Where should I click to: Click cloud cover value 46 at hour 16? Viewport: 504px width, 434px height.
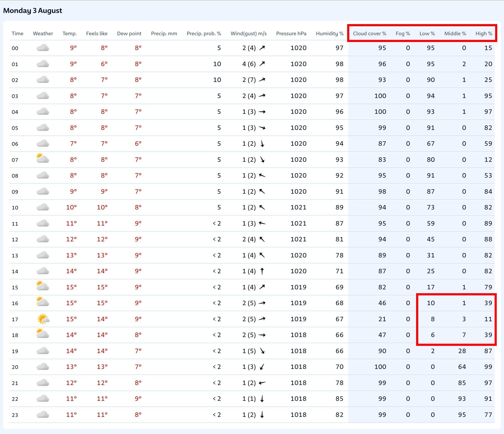[382, 303]
